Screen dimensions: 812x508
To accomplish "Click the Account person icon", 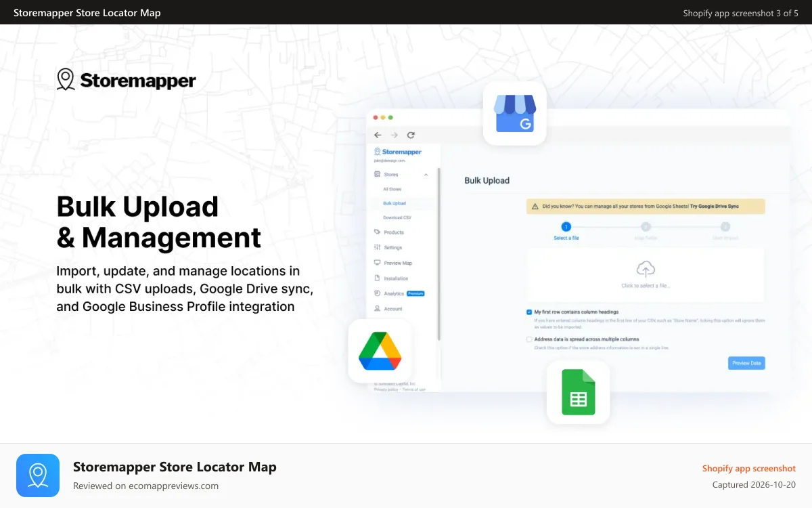I will pos(377,308).
